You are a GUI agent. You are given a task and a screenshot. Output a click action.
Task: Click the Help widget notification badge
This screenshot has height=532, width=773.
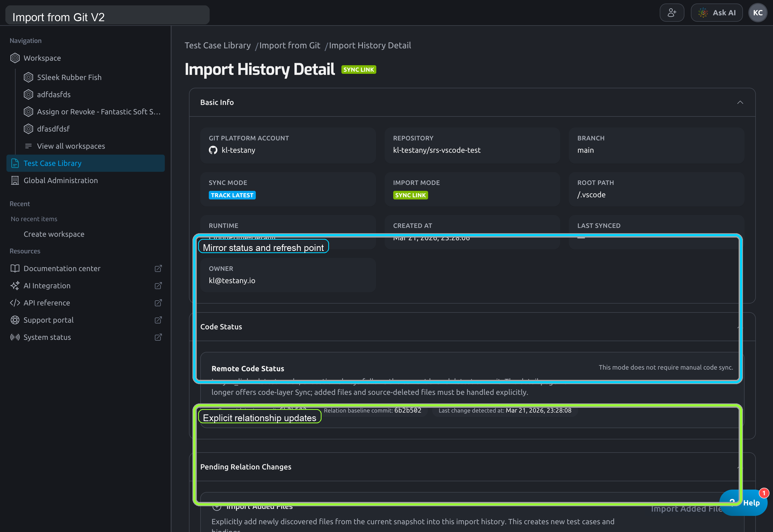point(764,493)
